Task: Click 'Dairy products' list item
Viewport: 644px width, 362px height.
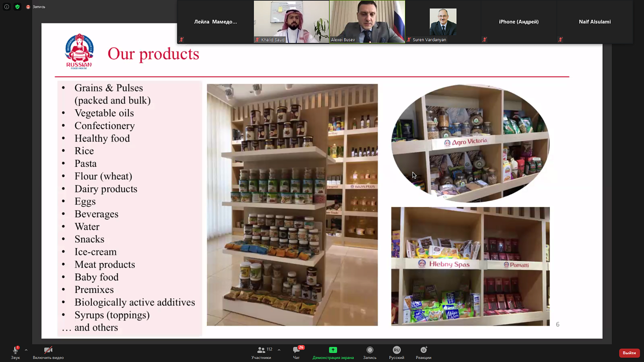Action: [106, 189]
